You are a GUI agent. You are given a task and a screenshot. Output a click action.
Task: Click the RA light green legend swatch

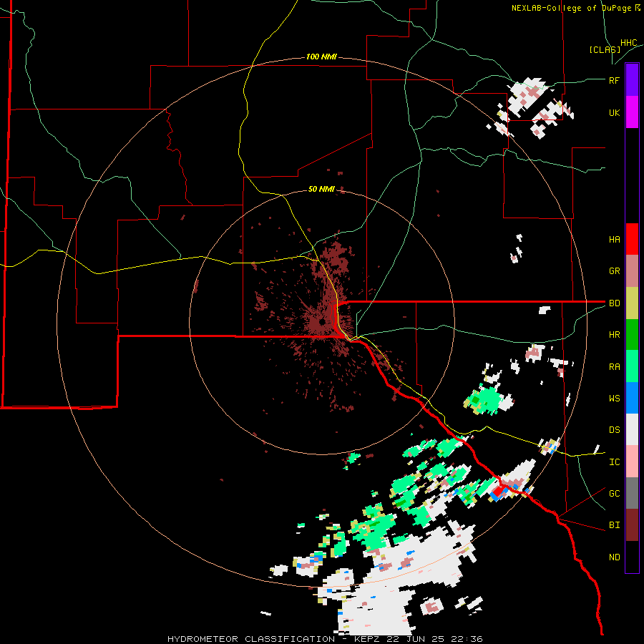pos(632,366)
